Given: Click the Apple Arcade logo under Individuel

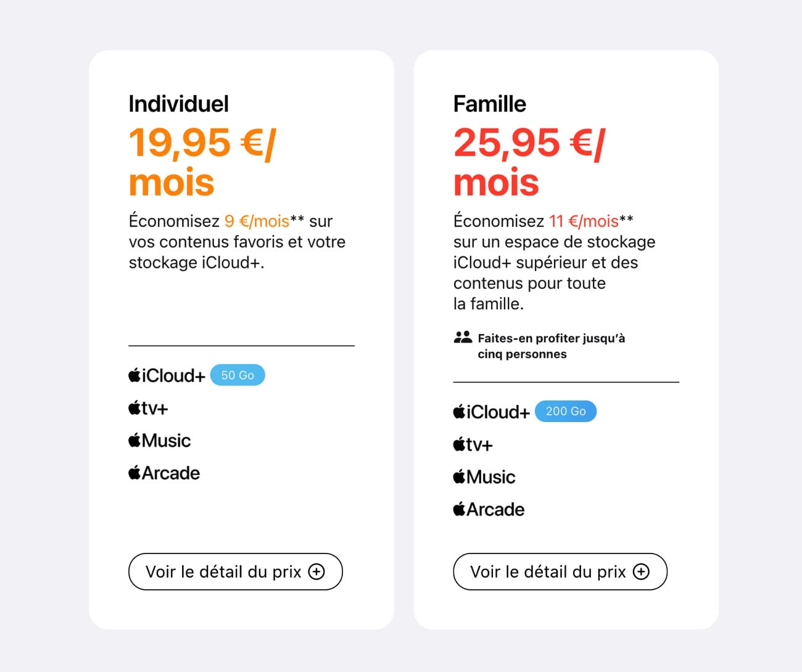Looking at the screenshot, I should click(164, 473).
